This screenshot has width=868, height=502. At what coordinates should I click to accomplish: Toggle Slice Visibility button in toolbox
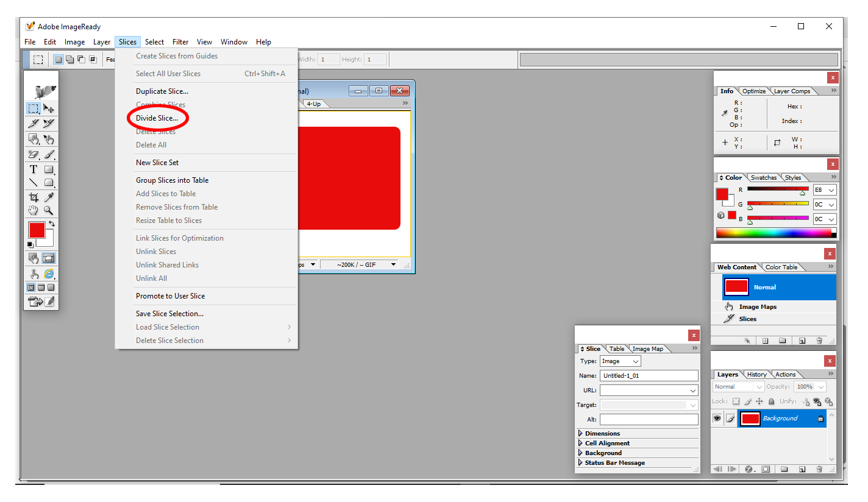49,258
